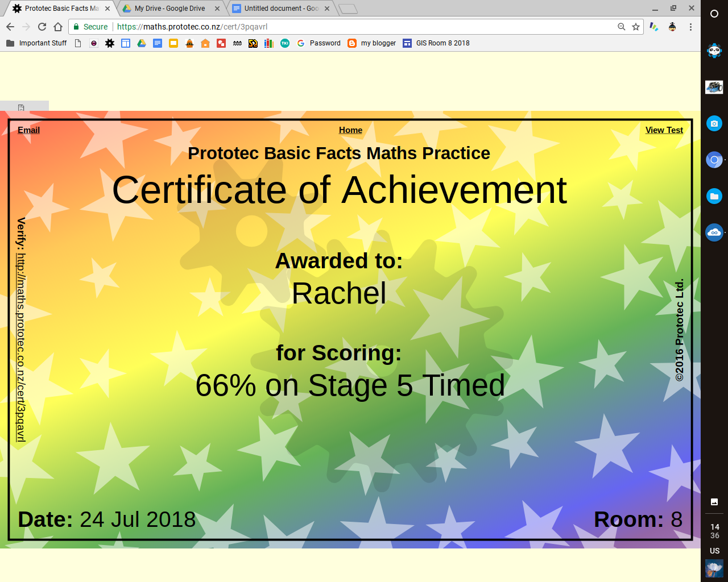Viewport: 728px width, 582px height.
Task: Click the zoom magnifier in address bar
Action: (621, 27)
